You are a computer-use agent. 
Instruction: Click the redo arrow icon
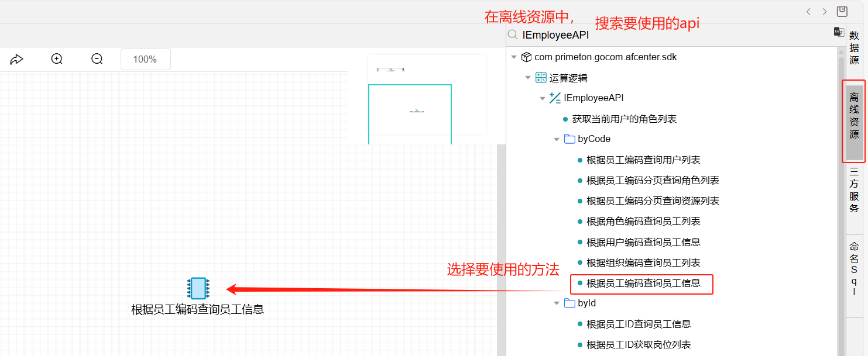[16, 59]
